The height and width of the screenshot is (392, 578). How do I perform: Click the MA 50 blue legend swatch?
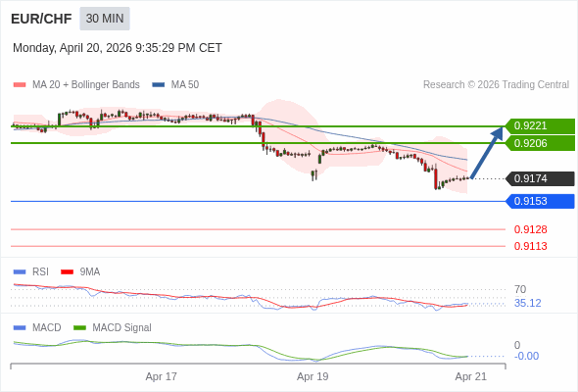[x=158, y=85]
